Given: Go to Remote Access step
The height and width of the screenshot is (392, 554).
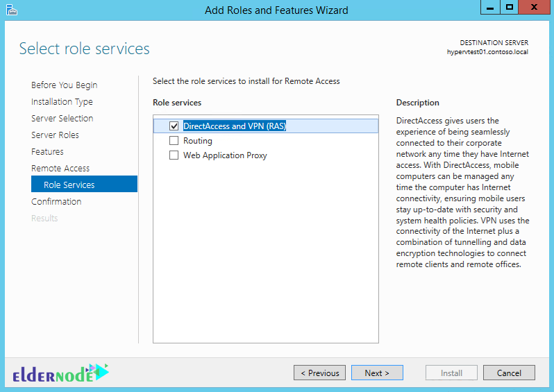Looking at the screenshot, I should [60, 168].
